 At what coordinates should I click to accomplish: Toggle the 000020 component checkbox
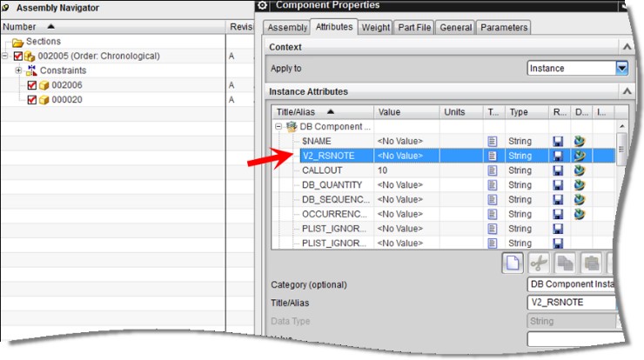32,100
